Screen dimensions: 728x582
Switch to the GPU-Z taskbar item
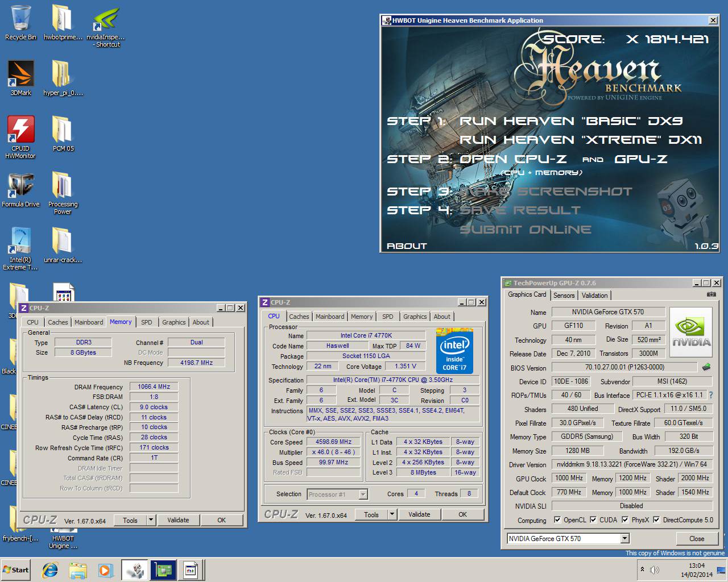tap(163, 570)
